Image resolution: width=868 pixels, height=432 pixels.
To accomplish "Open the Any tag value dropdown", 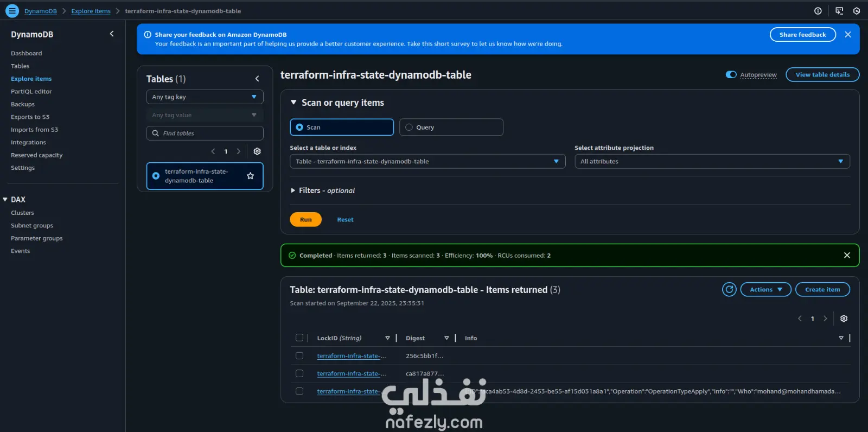I will [205, 115].
